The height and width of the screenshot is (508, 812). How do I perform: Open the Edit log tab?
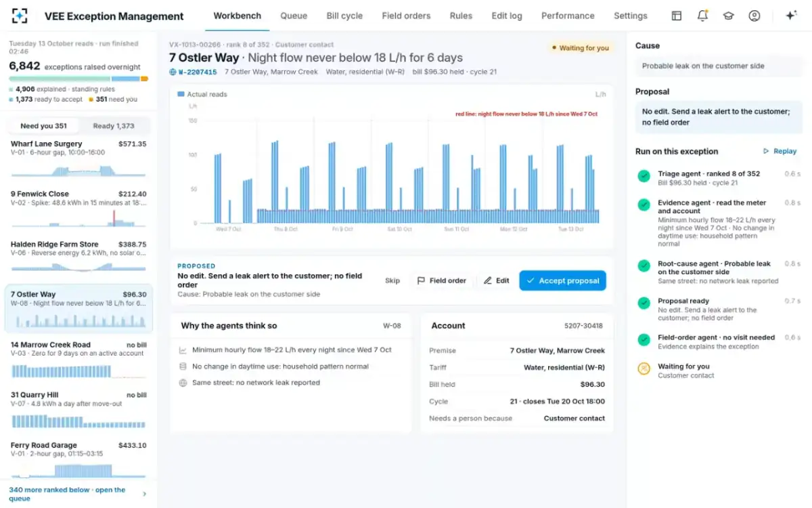(x=507, y=16)
